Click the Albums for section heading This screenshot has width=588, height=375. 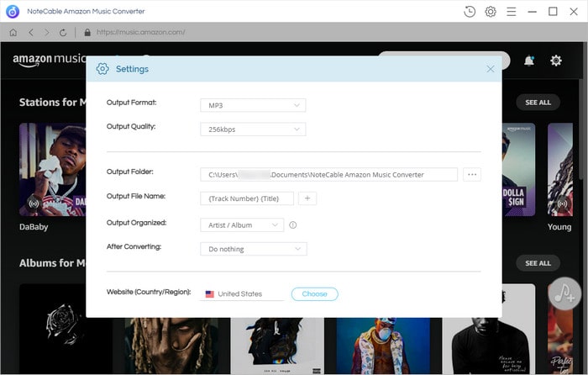click(52, 263)
